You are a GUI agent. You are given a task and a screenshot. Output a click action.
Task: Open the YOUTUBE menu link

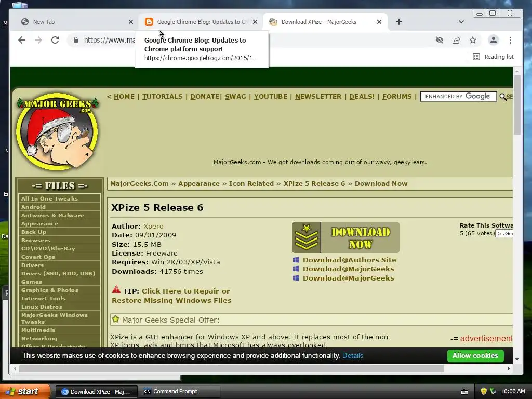pos(270,96)
